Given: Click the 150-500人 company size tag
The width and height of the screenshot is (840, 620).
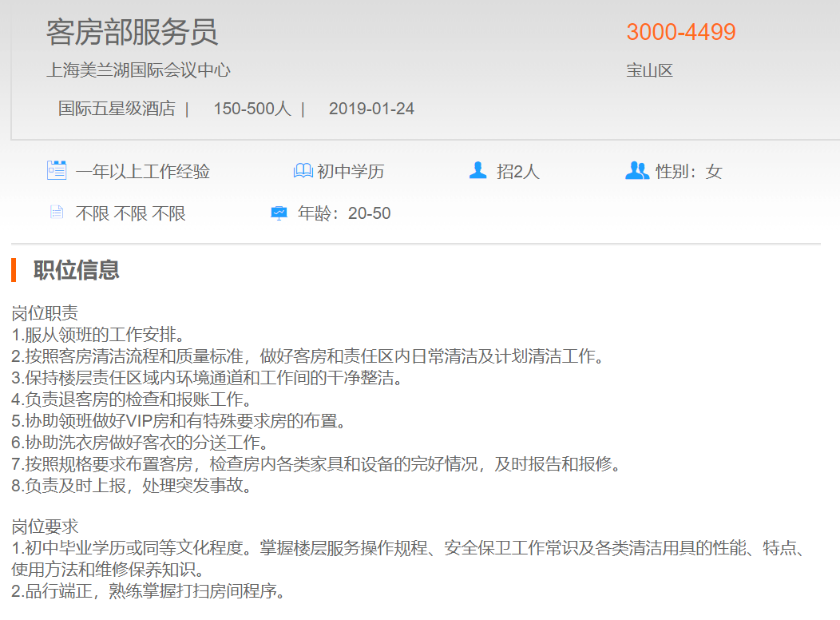Looking at the screenshot, I should (252, 109).
